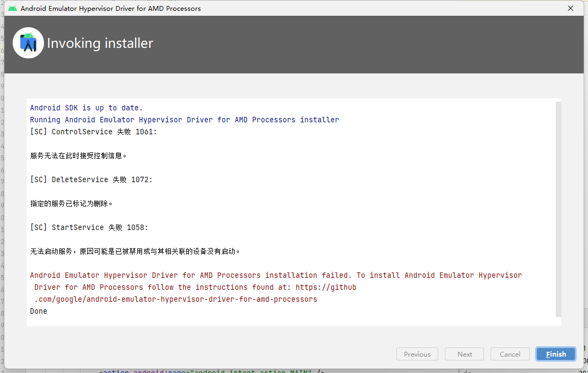Click the '服务无法在此时接受控制信息。' line

click(x=78, y=156)
